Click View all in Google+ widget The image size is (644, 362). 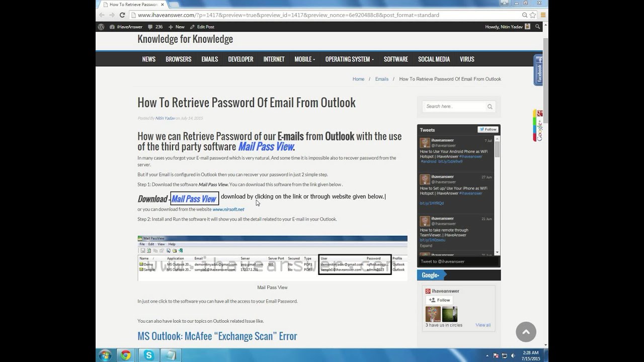pyautogui.click(x=483, y=325)
